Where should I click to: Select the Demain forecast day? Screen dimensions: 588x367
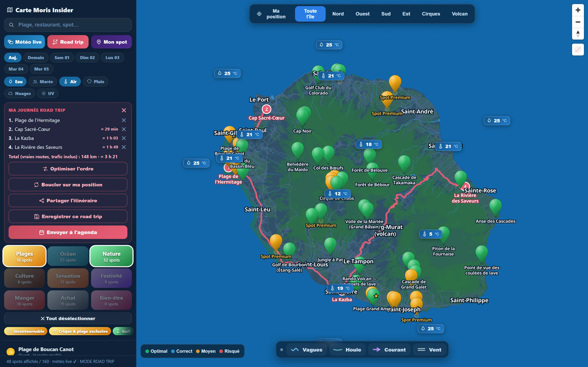pyautogui.click(x=36, y=57)
